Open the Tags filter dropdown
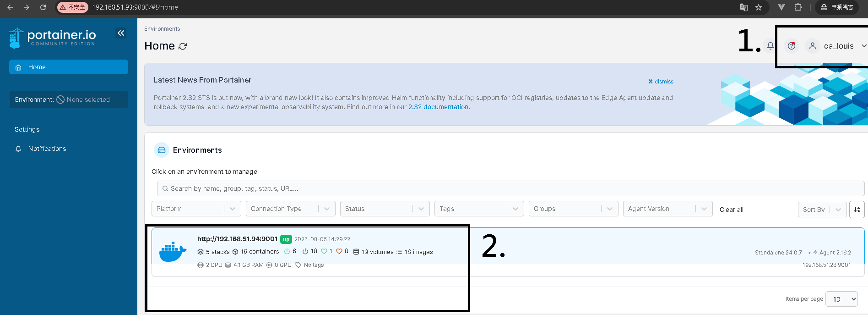Viewport: 868px width, 315px height. [x=479, y=209]
